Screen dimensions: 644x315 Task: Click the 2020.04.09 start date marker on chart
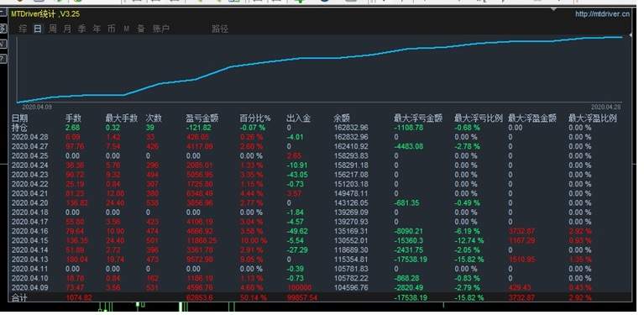37,107
